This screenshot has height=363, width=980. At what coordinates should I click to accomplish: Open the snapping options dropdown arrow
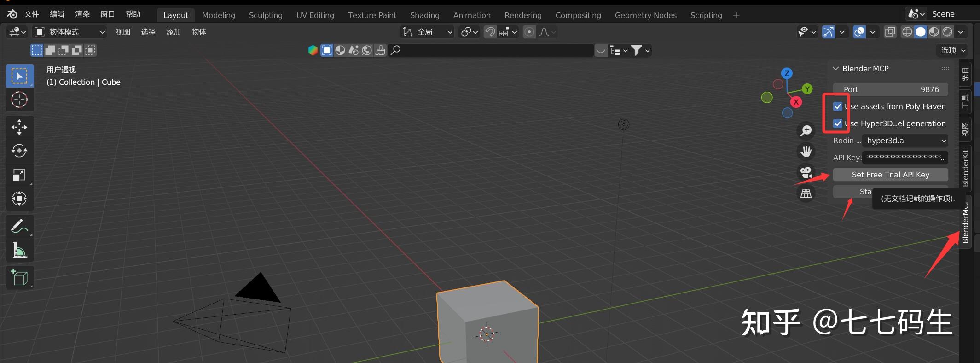515,32
